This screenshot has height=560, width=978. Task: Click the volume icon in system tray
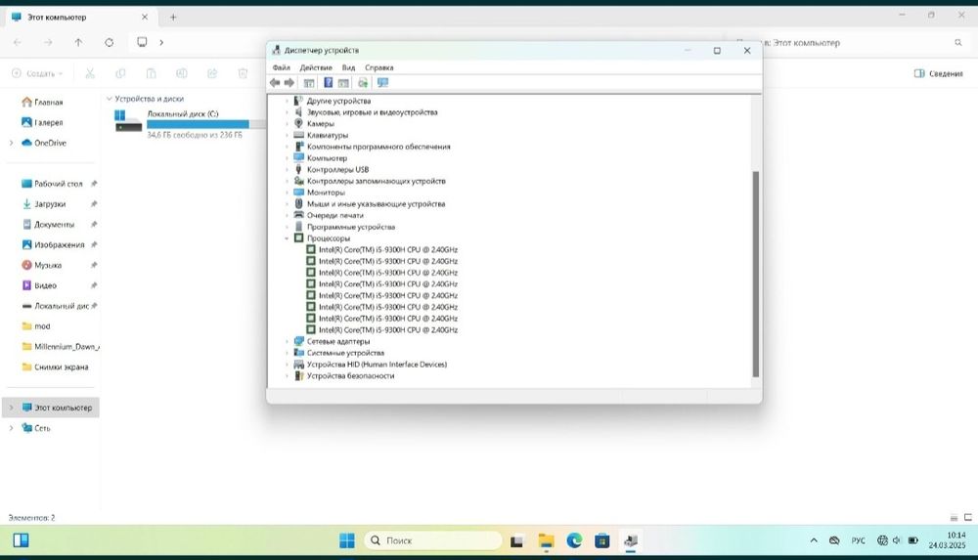click(897, 540)
